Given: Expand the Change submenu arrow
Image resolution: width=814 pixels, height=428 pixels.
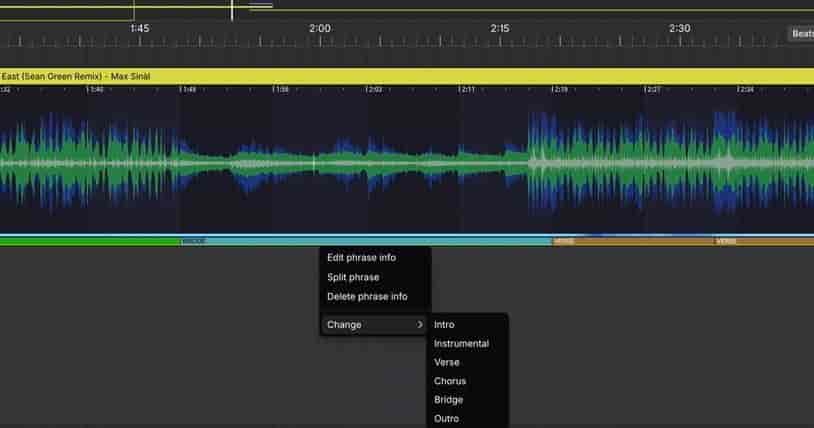Looking at the screenshot, I should click(x=419, y=325).
